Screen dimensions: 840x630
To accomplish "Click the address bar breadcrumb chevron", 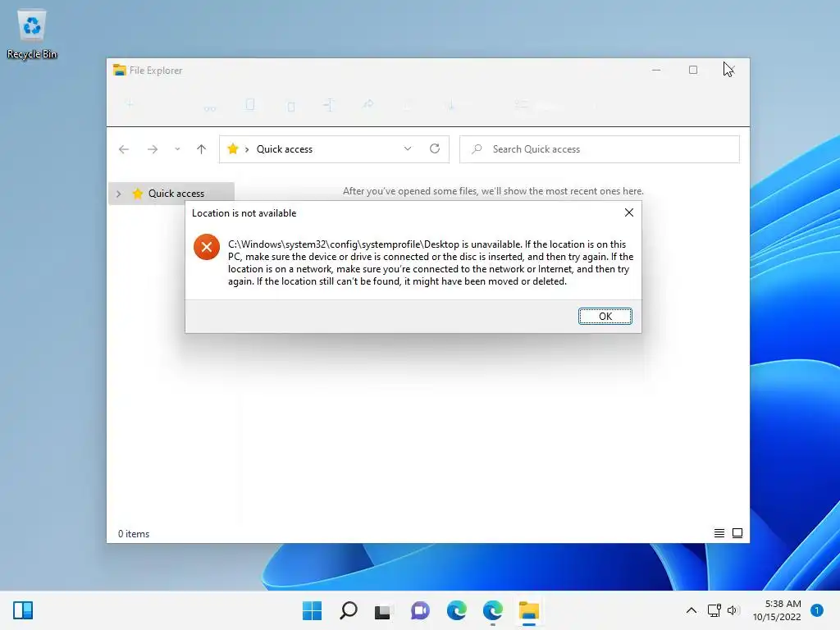I will (x=247, y=149).
